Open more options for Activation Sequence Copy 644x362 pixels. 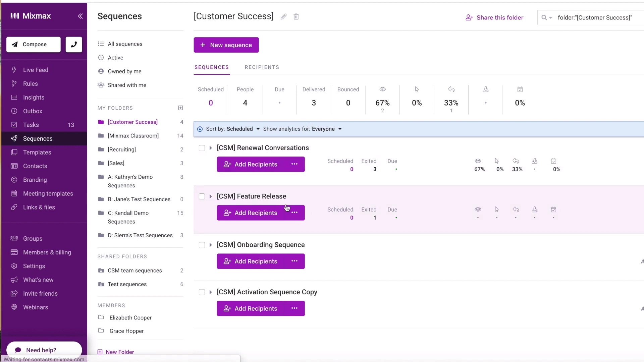tap(294, 308)
